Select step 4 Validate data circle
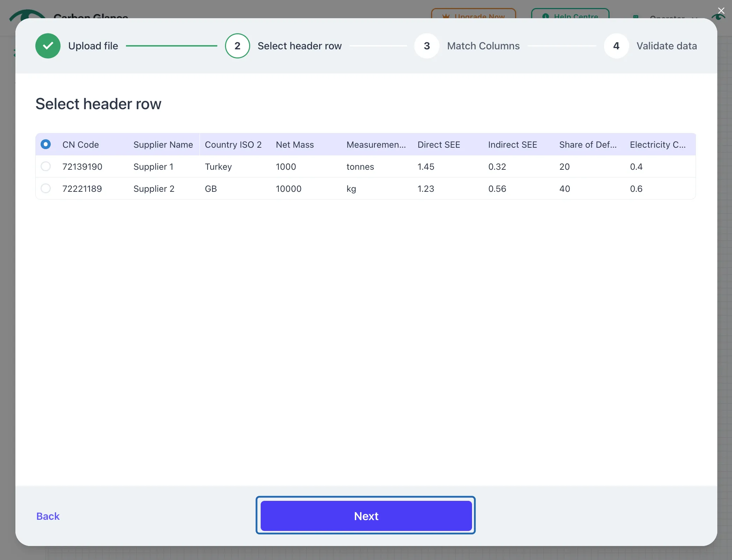Screen dimensions: 732x560 tap(616, 46)
